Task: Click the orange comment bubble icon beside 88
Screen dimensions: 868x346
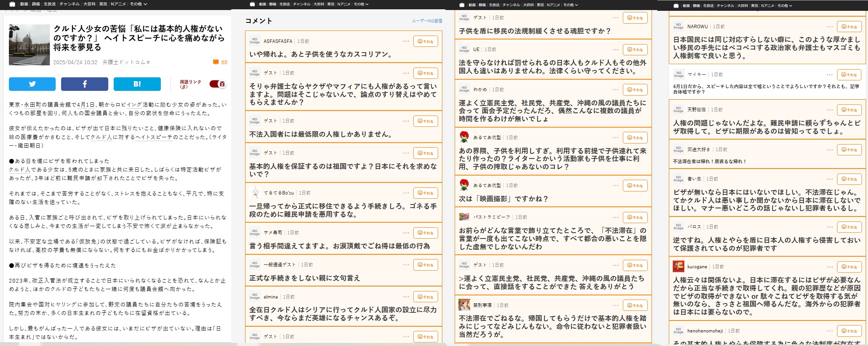Action: coord(216,62)
